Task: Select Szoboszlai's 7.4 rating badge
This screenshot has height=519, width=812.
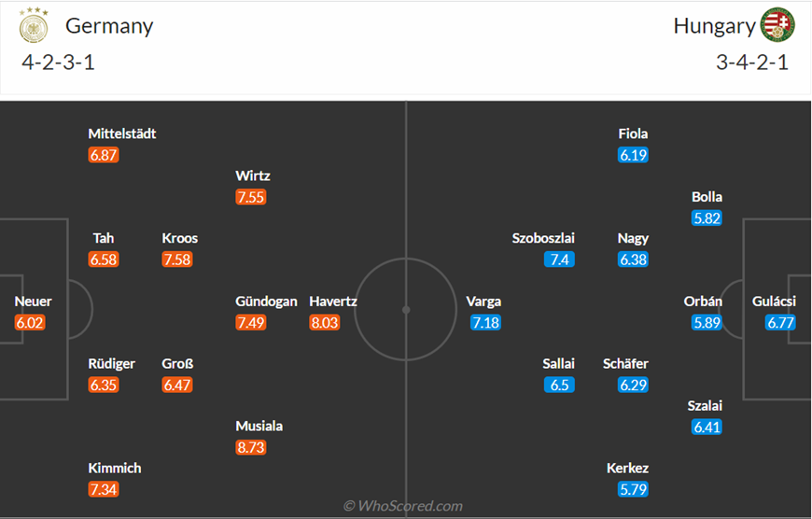Action: tap(559, 259)
